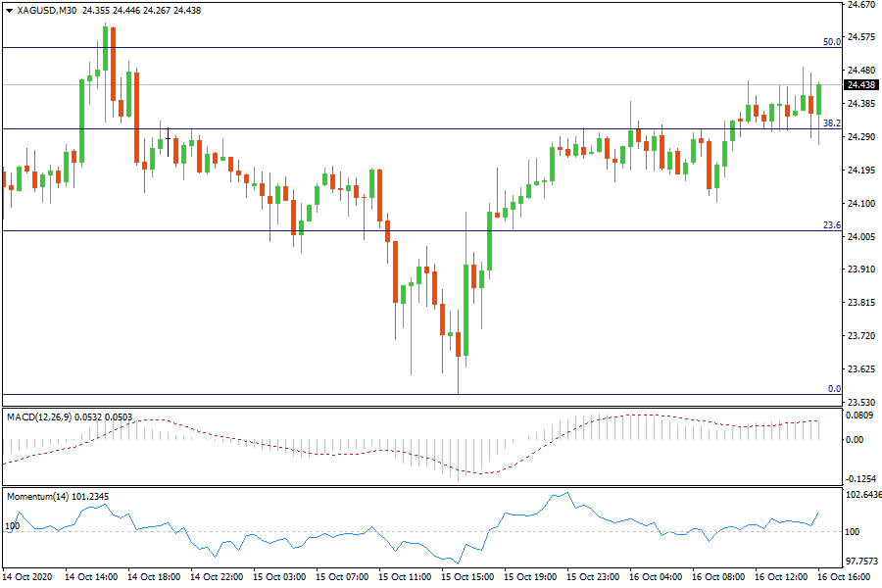
Task: Select the 50.0 Fibonacci level label
Action: pos(832,42)
